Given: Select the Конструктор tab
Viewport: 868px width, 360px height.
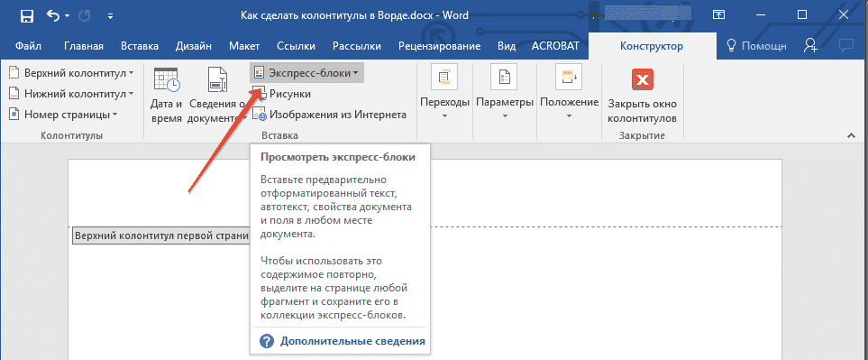Looking at the screenshot, I should point(652,46).
